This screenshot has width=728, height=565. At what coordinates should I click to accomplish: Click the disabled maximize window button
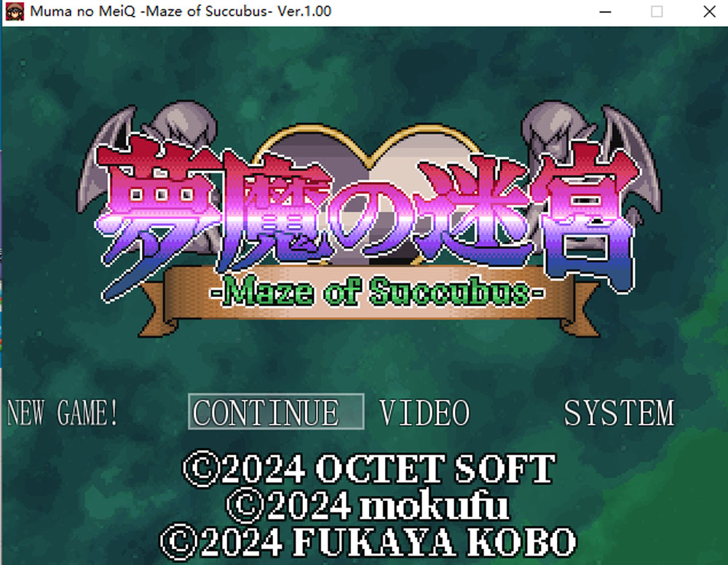pos(657,12)
